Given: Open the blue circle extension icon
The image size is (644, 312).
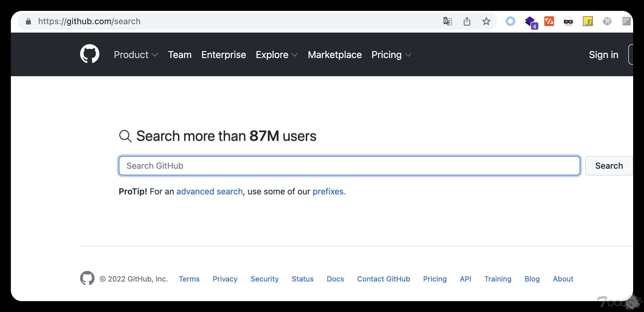Looking at the screenshot, I should coord(510,21).
